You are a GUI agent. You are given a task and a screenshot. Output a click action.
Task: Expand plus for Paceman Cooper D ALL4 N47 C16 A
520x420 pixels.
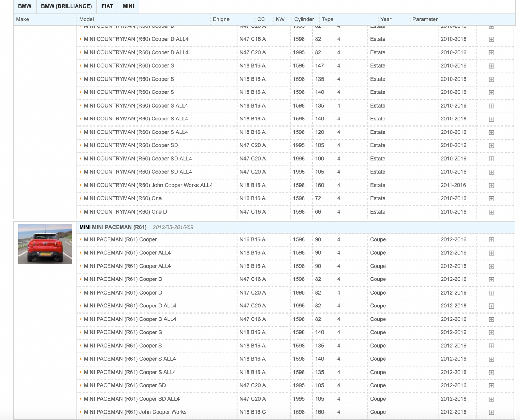(492, 319)
